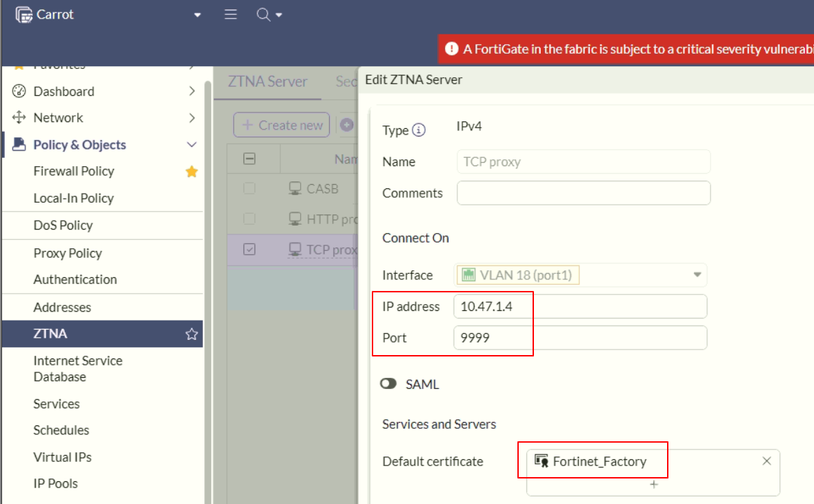
Task: Open the critical severity vulnerability banner
Action: click(626, 49)
